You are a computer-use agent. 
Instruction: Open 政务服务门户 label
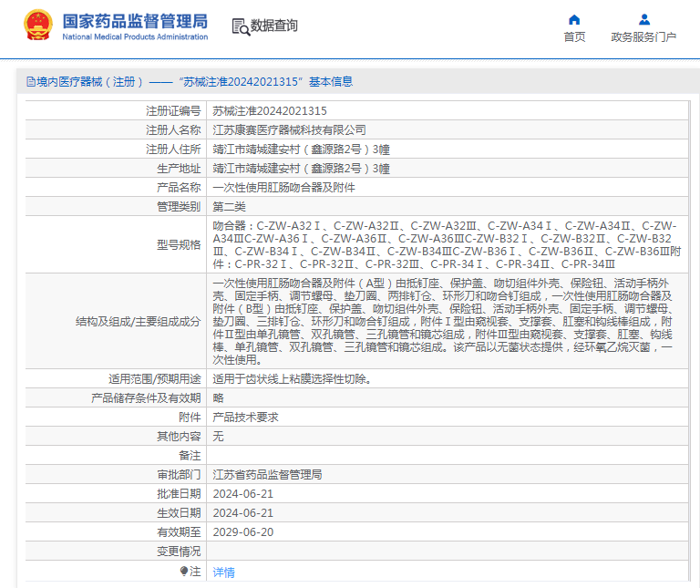(x=643, y=37)
